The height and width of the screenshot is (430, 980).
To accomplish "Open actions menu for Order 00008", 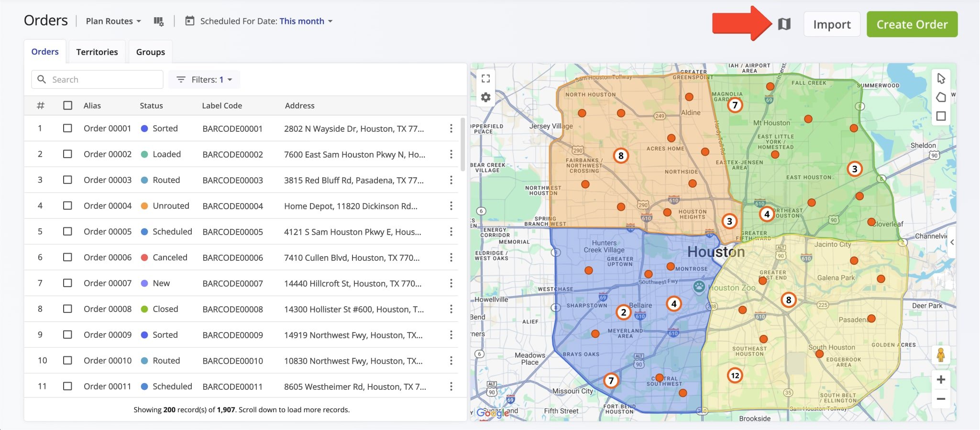I will click(x=451, y=309).
